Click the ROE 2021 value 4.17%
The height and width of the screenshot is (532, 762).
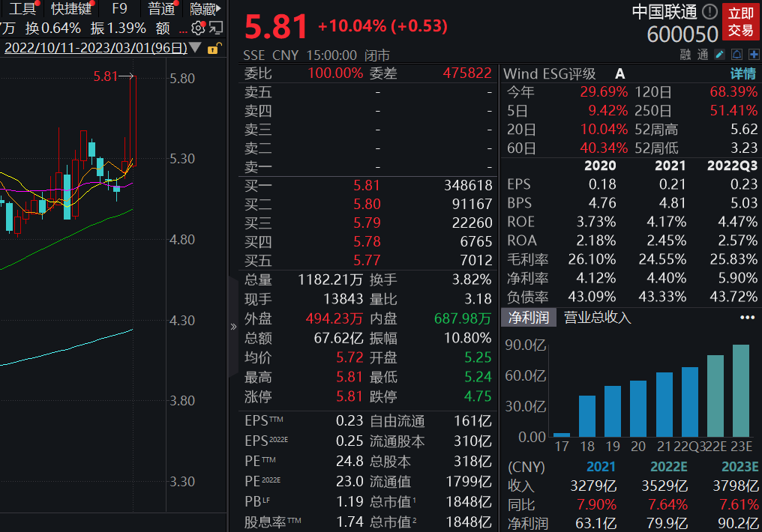click(666, 222)
